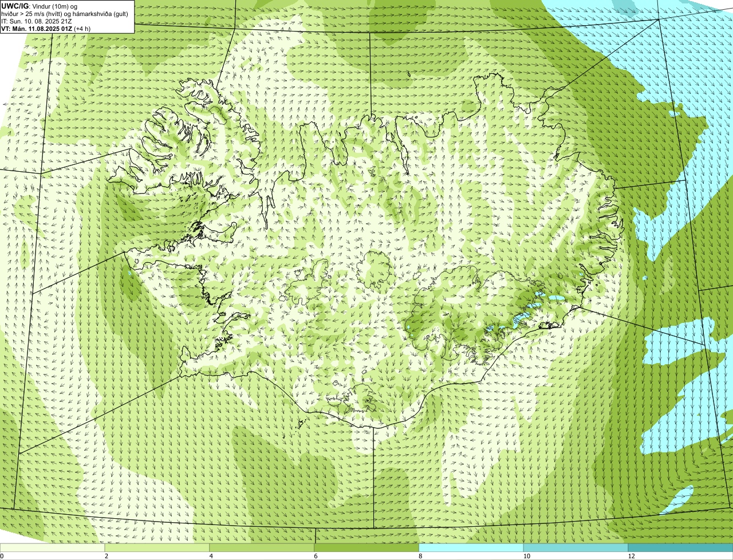Click the "6" scale label

[316, 556]
